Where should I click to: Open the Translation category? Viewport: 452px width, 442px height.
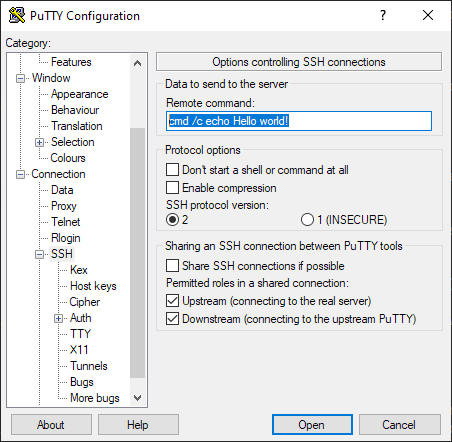coord(77,126)
